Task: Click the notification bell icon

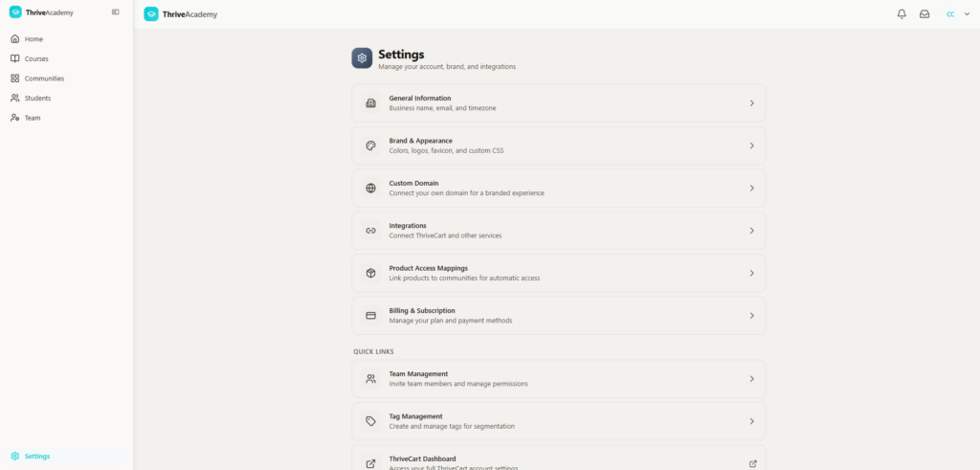Action: (902, 14)
